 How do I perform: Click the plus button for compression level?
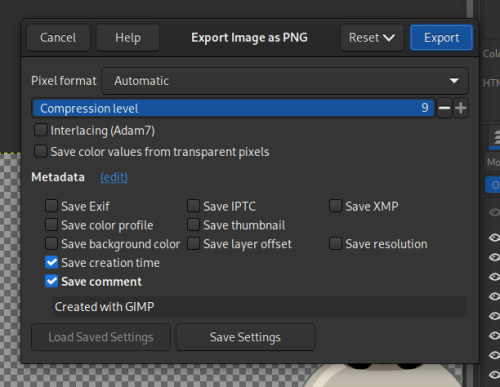click(461, 108)
